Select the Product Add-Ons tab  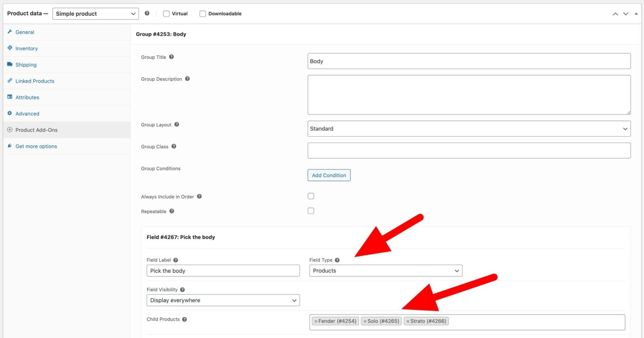(67, 130)
